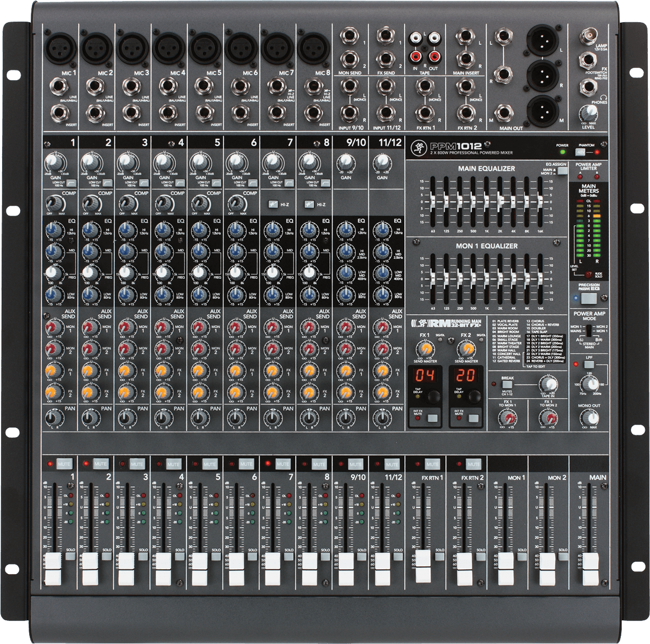Toggle the FX 2 INT FX MUTE button
This screenshot has height=644, width=650.
(x=473, y=418)
